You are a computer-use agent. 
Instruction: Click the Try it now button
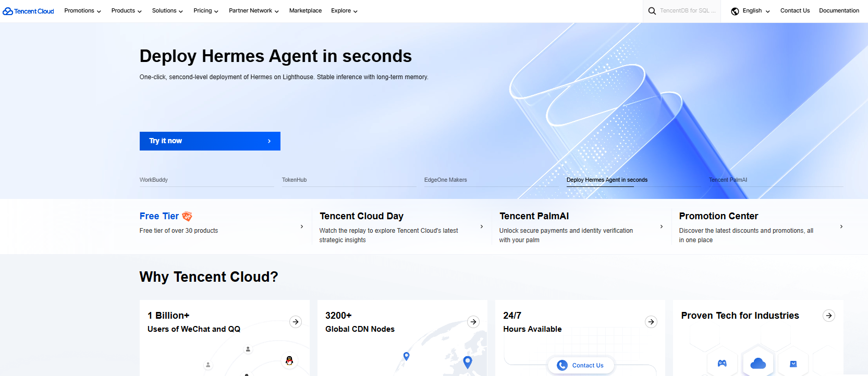click(210, 141)
